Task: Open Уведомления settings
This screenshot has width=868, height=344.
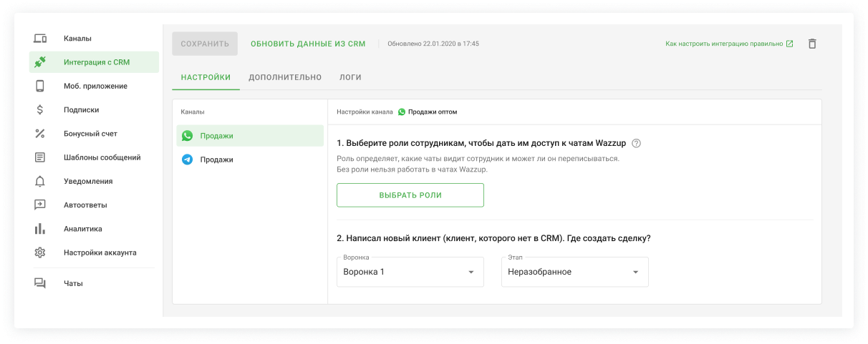Action: point(87,182)
